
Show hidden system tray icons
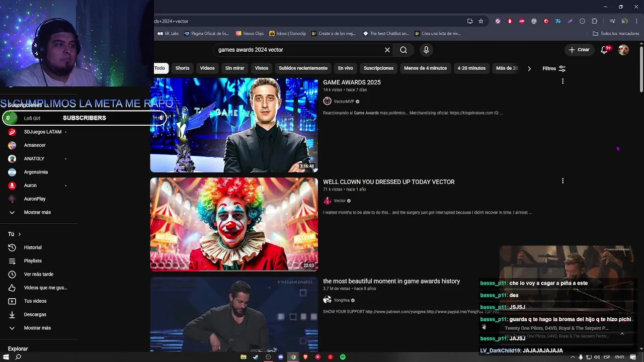(573, 357)
